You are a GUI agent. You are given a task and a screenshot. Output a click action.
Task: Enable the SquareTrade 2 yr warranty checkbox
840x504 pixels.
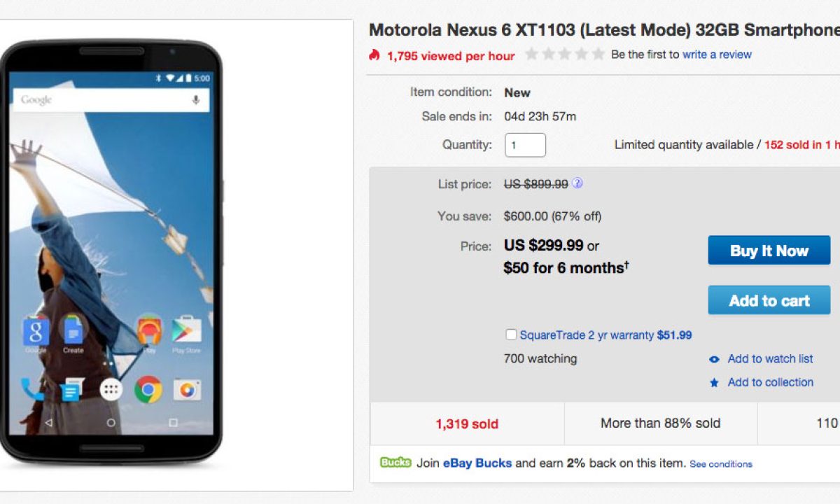(511, 335)
